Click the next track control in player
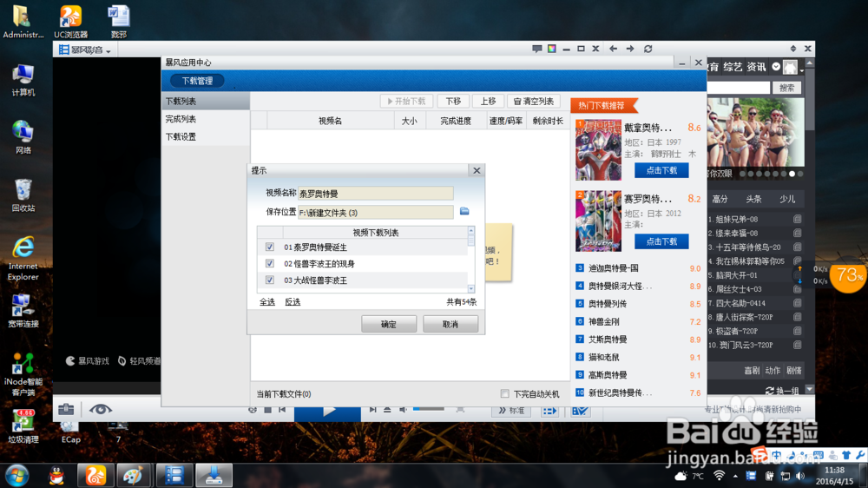Viewport: 868px width, 488px height. point(372,409)
